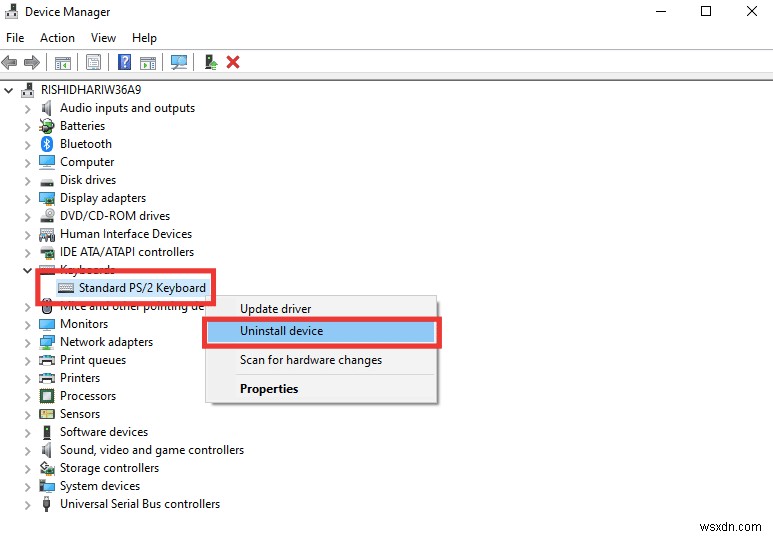The image size is (773, 537).
Task: Click the Computer monitor icon
Action: [x=47, y=162]
